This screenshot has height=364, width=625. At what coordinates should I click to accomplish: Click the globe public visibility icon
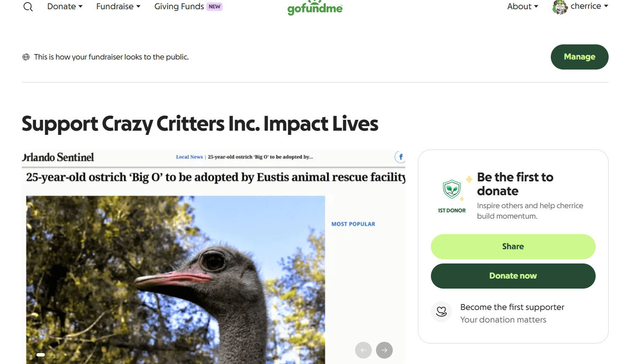[26, 57]
